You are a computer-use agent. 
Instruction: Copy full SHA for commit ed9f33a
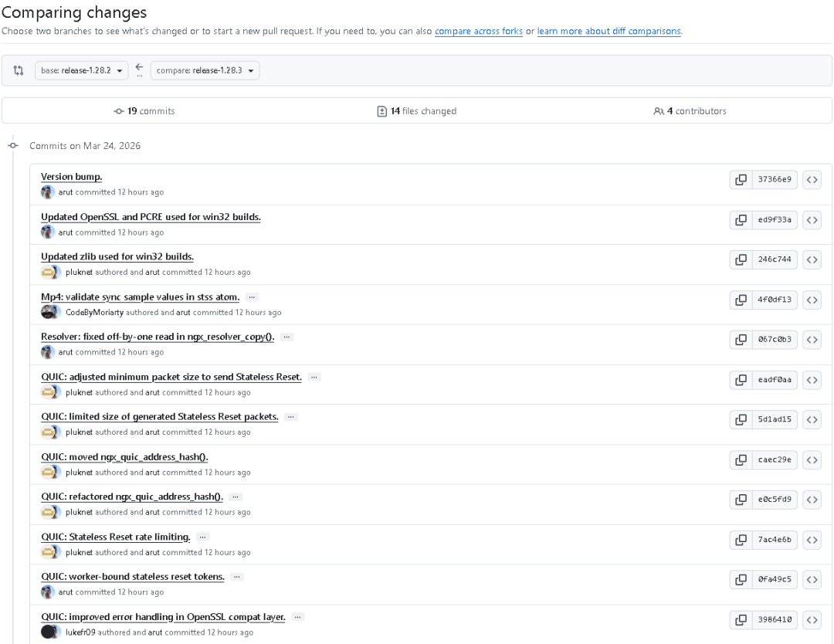(x=741, y=219)
